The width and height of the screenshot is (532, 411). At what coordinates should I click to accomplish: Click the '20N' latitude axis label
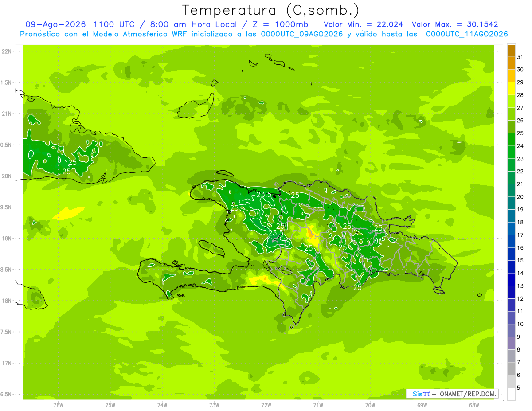point(7,176)
